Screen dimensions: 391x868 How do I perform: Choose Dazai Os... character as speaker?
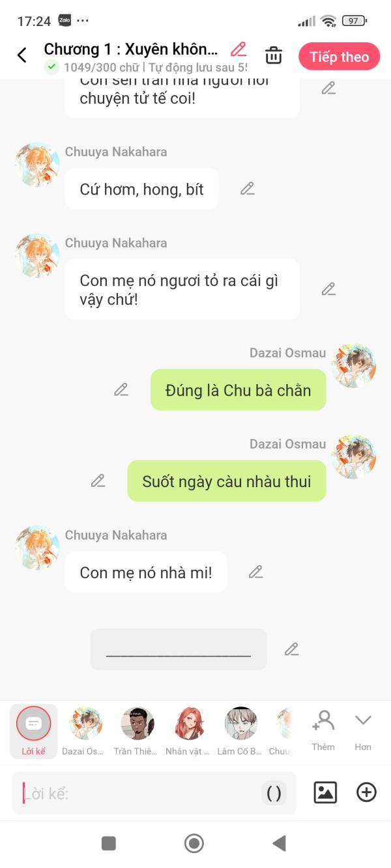85,731
